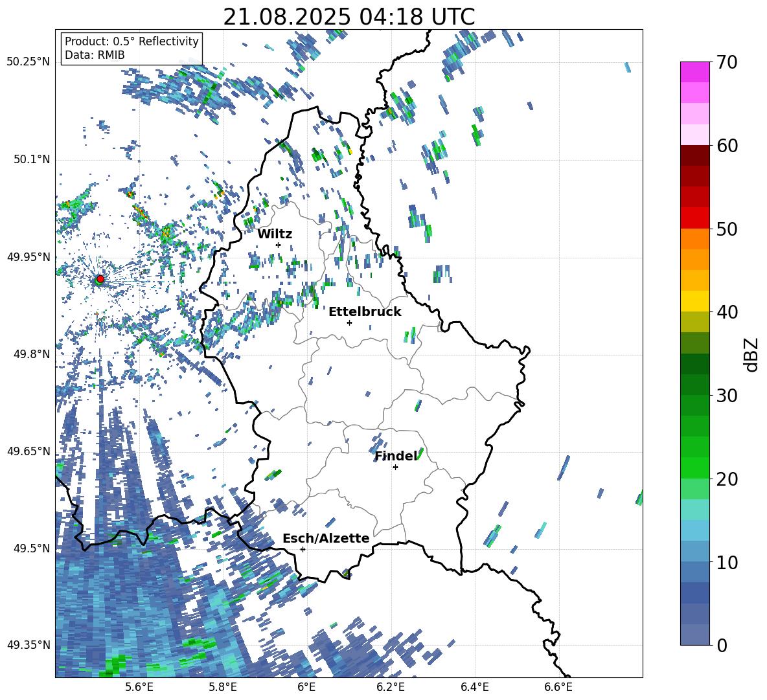Click the 49.95°N latitude tick label
This screenshot has height=700, width=767.
coord(29,257)
